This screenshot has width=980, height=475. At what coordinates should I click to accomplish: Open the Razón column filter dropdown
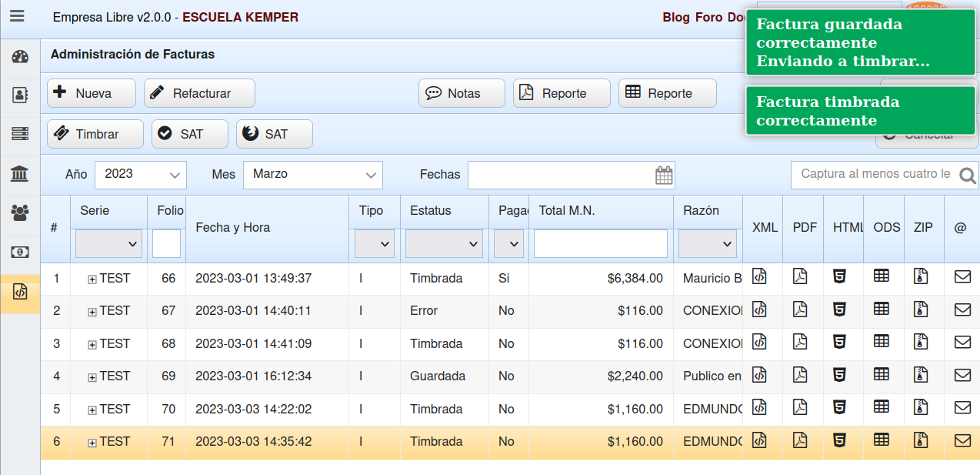click(708, 244)
